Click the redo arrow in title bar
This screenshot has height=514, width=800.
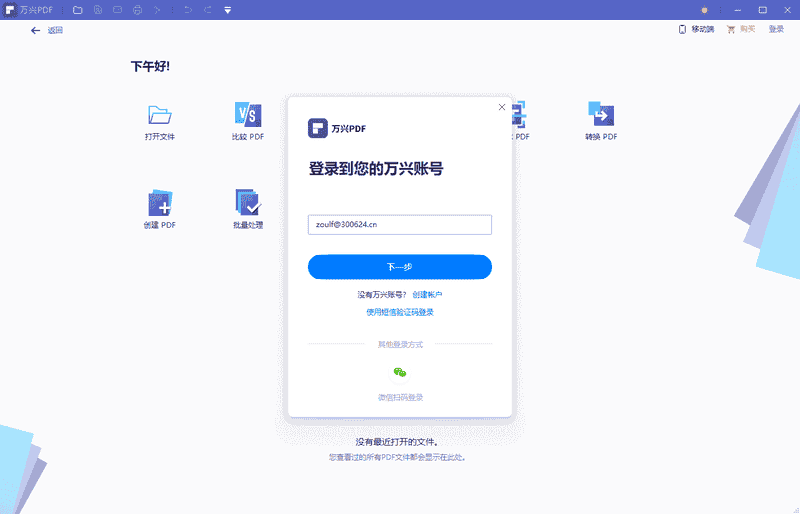[208, 10]
